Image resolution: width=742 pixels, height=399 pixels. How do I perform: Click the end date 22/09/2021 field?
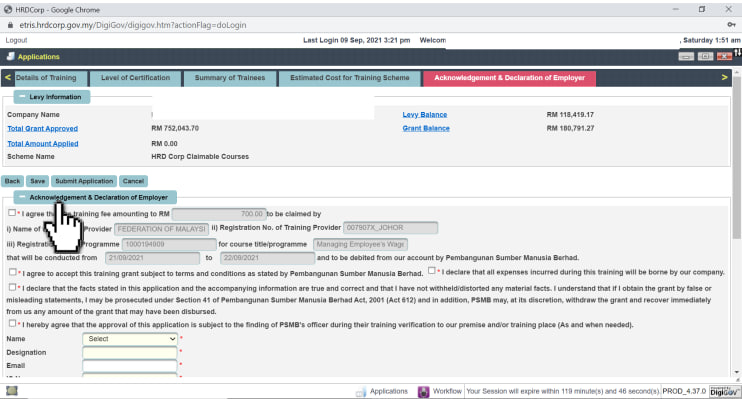(267, 258)
